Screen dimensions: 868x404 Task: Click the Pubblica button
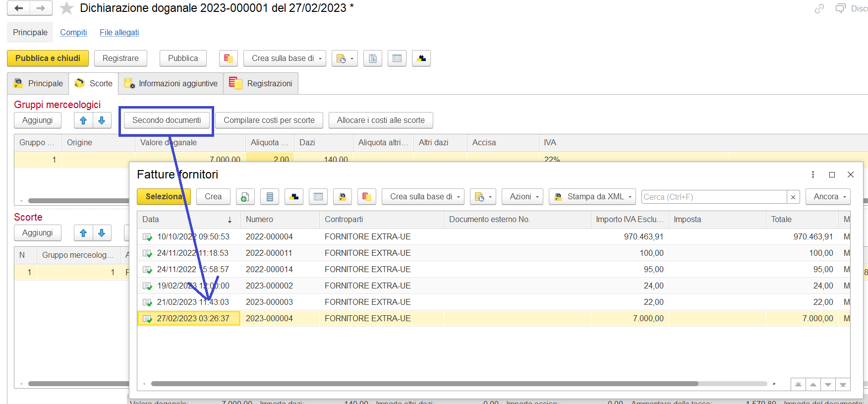pyautogui.click(x=183, y=58)
